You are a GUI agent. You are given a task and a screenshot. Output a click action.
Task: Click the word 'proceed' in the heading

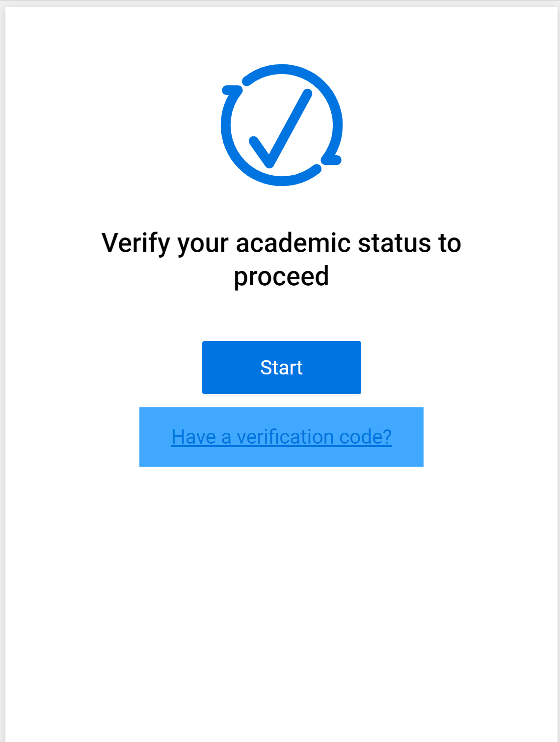coord(281,276)
